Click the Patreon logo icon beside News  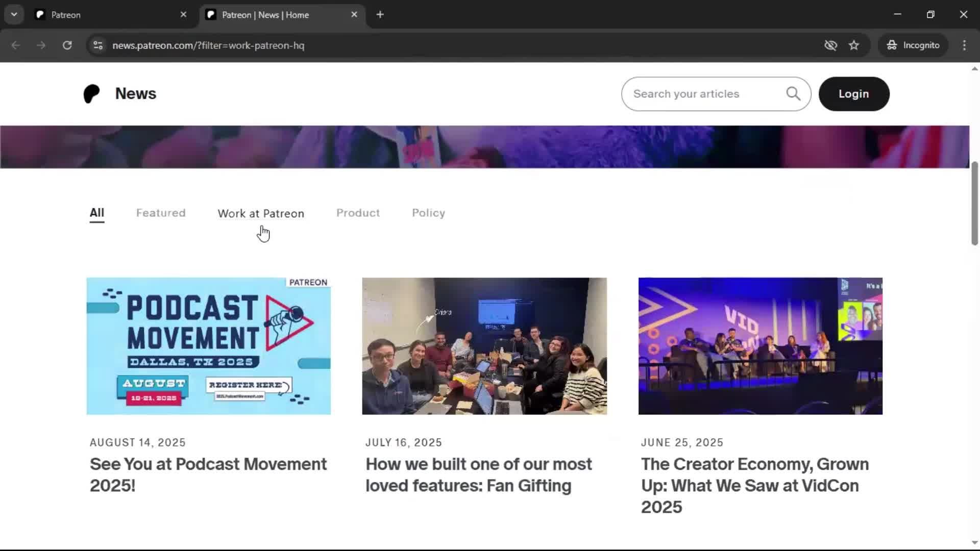point(92,94)
